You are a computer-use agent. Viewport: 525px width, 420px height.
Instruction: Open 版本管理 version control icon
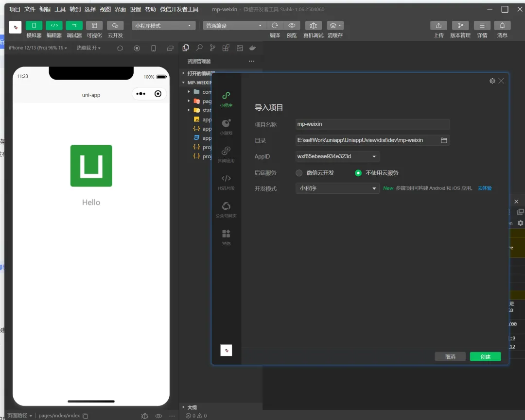tap(460, 26)
